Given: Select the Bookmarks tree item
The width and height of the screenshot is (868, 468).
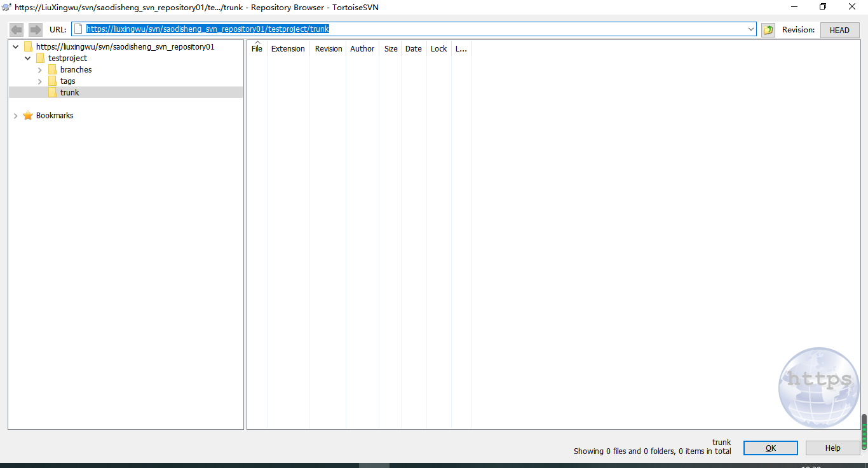Looking at the screenshot, I should 55,116.
